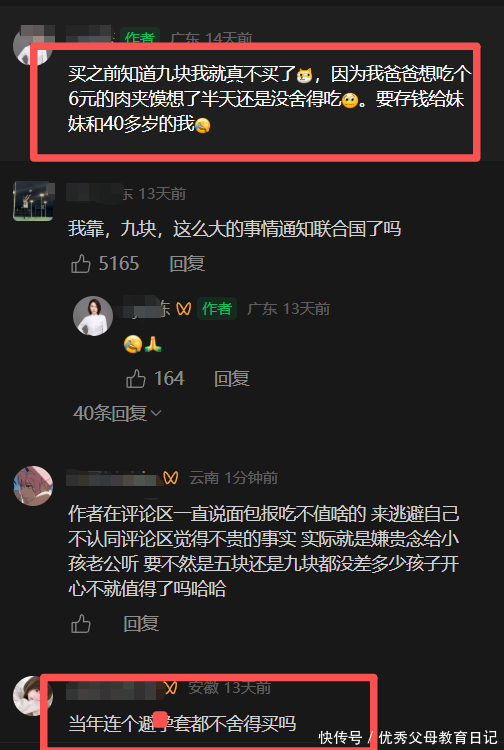Reply to the author's emoji comment
Image resolution: width=504 pixels, height=750 pixels.
[231, 379]
